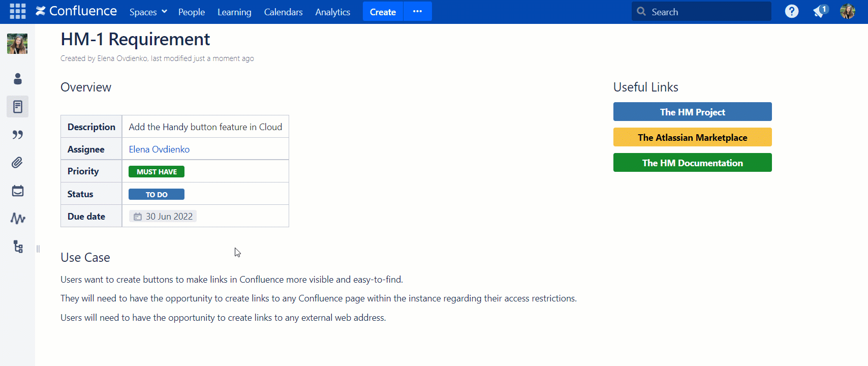Open the app switcher grid icon

coord(18,11)
